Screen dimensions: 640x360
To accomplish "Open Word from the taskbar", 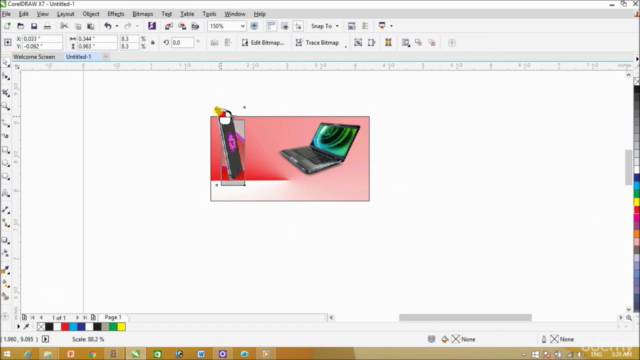I will click(x=201, y=354).
